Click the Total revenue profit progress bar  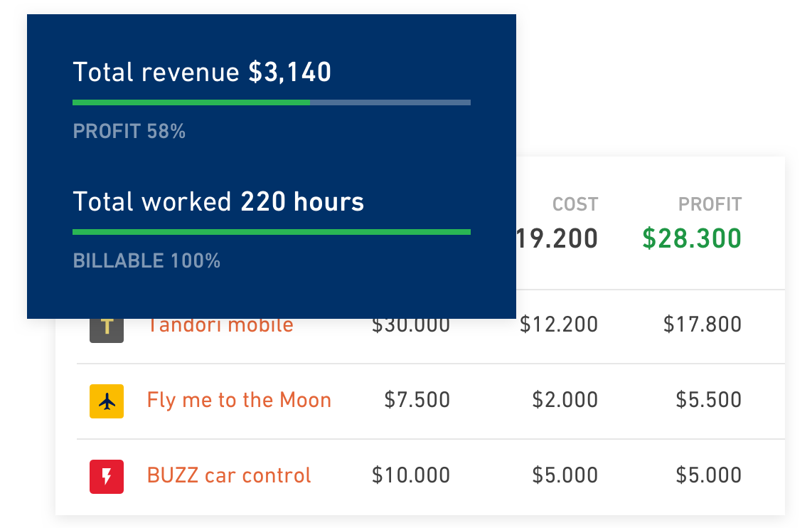pyautogui.click(x=272, y=102)
